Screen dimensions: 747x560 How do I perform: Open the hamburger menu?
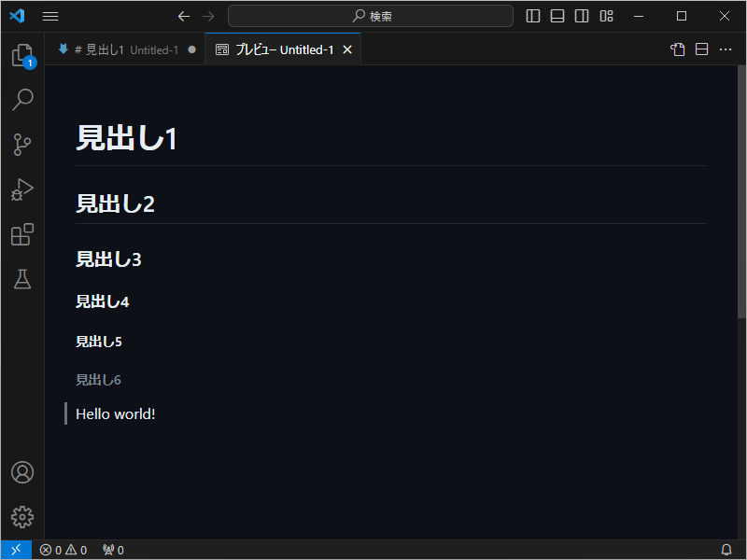click(49, 16)
